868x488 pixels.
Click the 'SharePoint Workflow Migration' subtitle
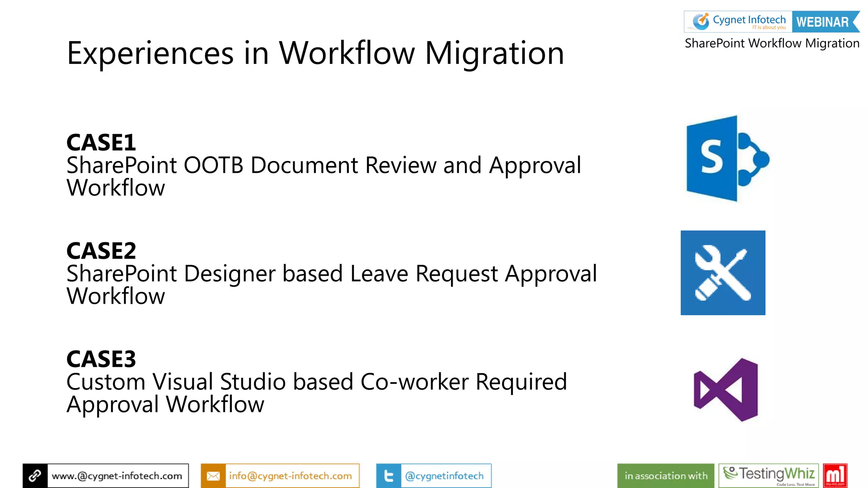click(772, 43)
